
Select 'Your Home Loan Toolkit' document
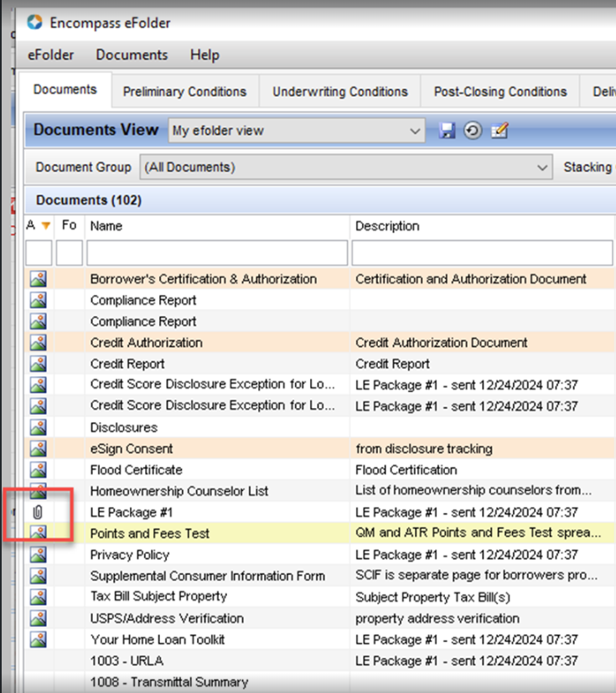tap(158, 639)
